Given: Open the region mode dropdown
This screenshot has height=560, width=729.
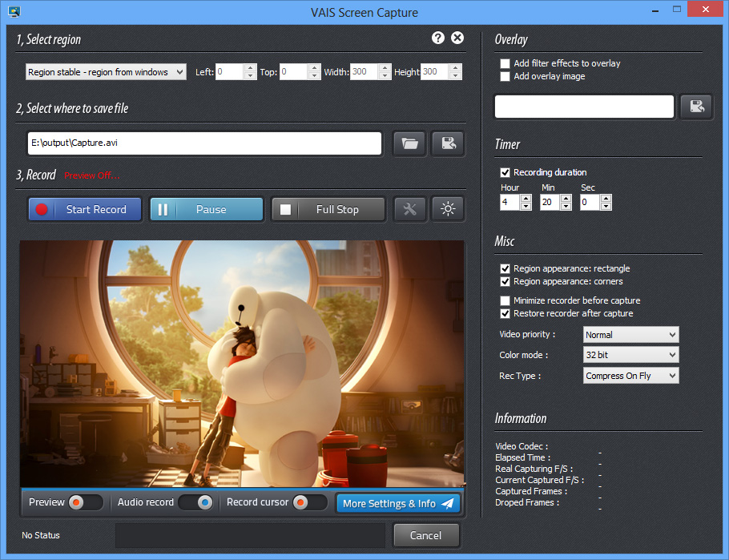Looking at the screenshot, I should pyautogui.click(x=106, y=72).
